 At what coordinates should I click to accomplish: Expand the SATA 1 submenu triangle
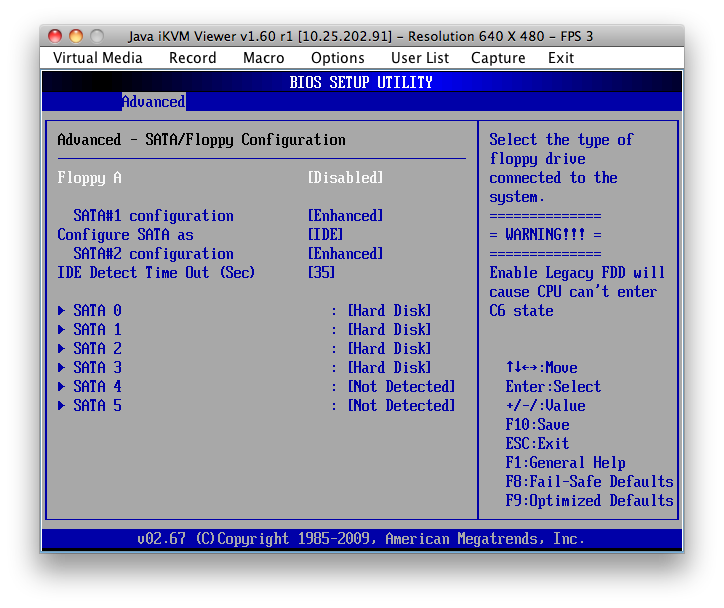[63, 330]
